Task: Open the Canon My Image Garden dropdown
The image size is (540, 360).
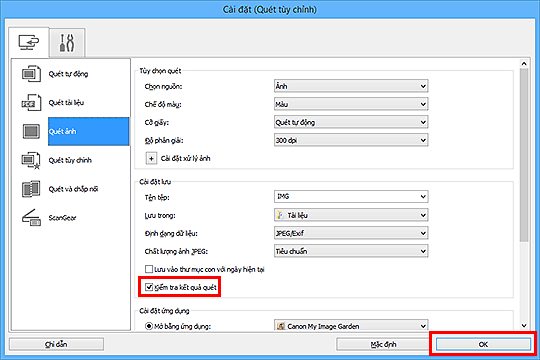Action: [351, 326]
